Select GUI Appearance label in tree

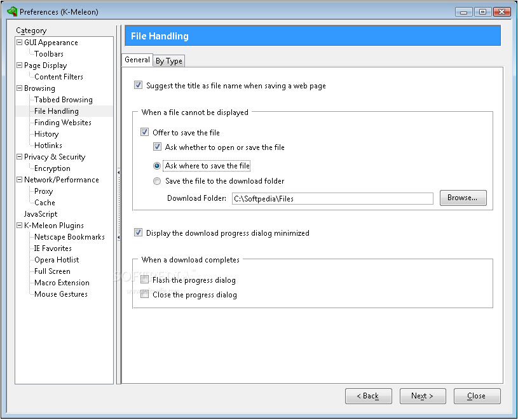coord(51,43)
